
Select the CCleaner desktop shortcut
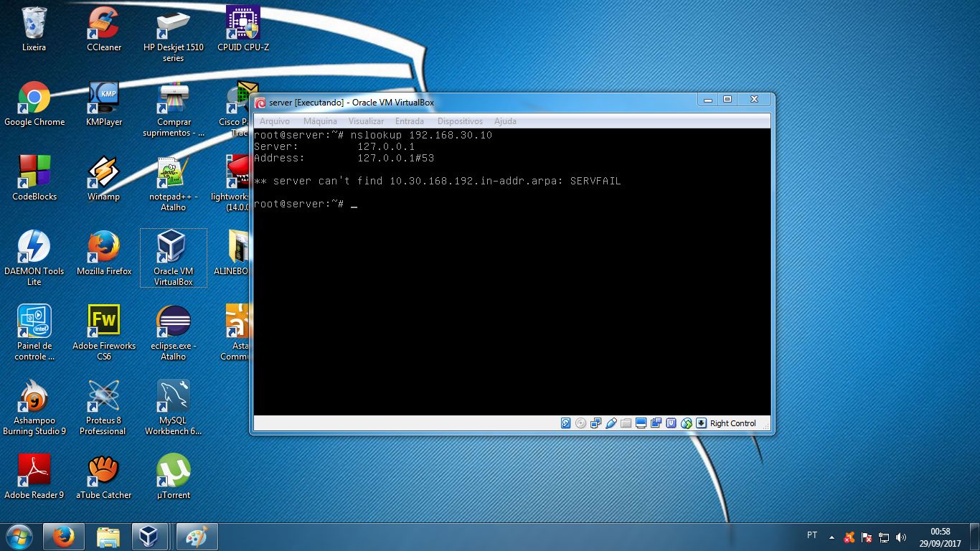click(104, 29)
